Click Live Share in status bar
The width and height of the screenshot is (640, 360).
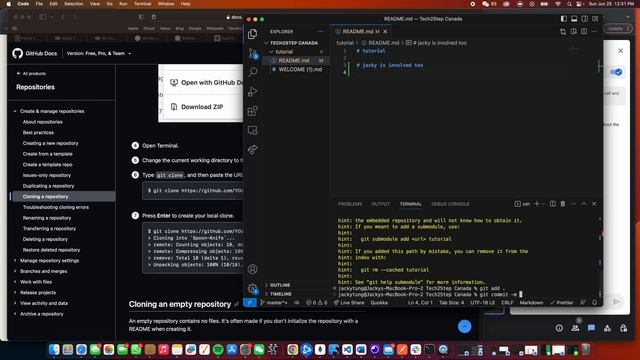point(349,302)
